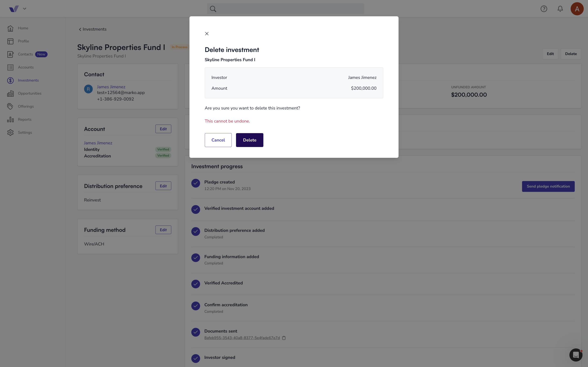Select the Reports bar chart icon
Screen dimensions: 588x367
pos(10,119)
